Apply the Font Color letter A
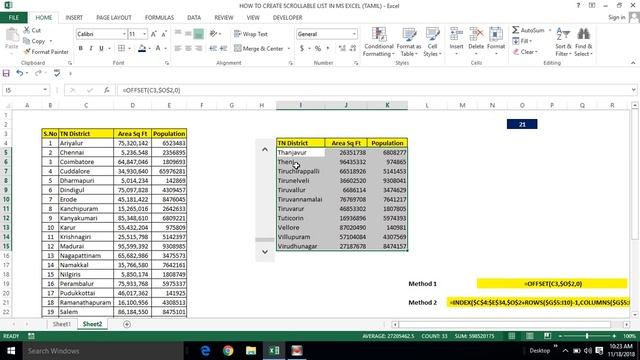Screen dimensions: 640x360 coord(158,48)
